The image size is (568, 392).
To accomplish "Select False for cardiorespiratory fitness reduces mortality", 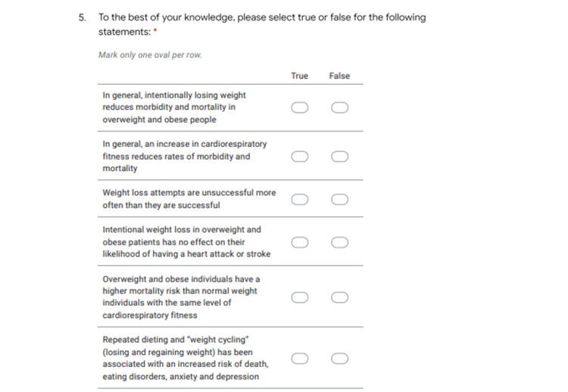I will (x=339, y=157).
